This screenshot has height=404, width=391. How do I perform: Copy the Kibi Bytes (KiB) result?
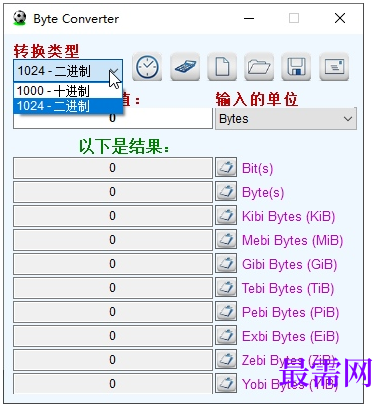point(226,215)
